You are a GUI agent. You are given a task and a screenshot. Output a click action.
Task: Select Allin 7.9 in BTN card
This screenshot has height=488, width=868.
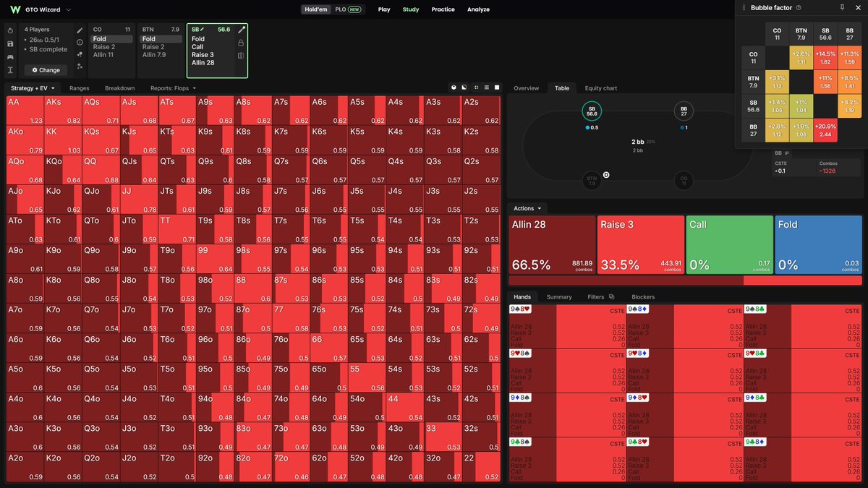tap(154, 55)
